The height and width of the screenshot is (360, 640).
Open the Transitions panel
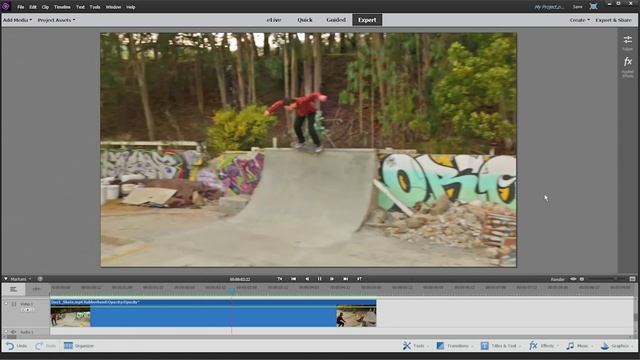coord(454,346)
